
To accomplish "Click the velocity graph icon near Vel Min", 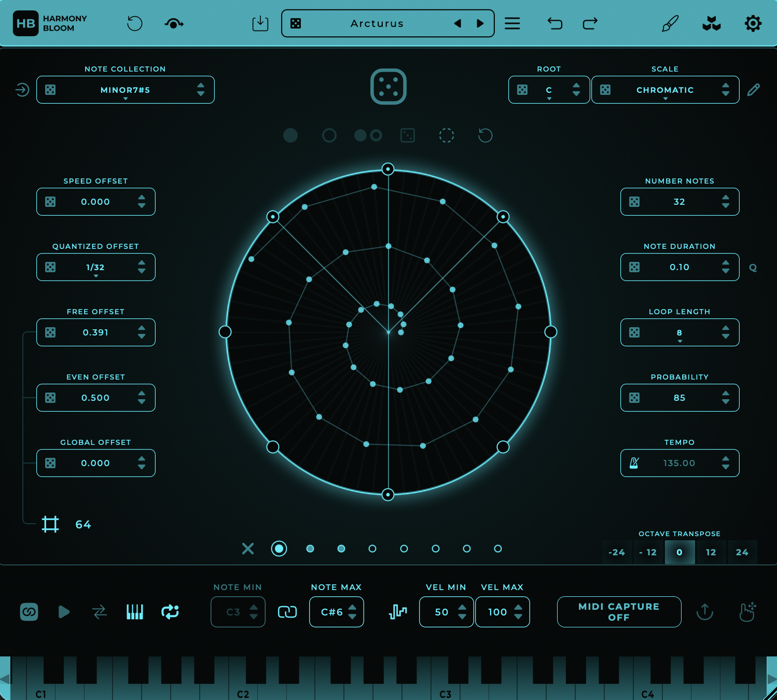I will 397,612.
